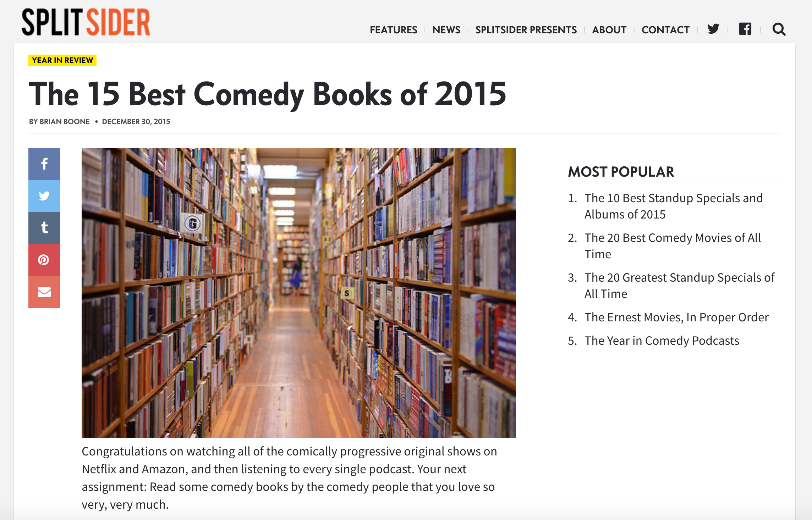Click the bookstore aisle article image

point(298,293)
